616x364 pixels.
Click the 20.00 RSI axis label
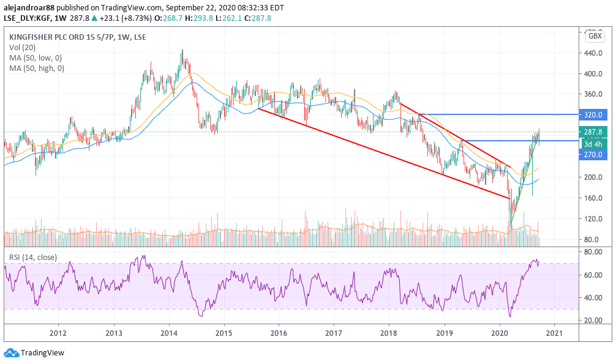coord(593,321)
